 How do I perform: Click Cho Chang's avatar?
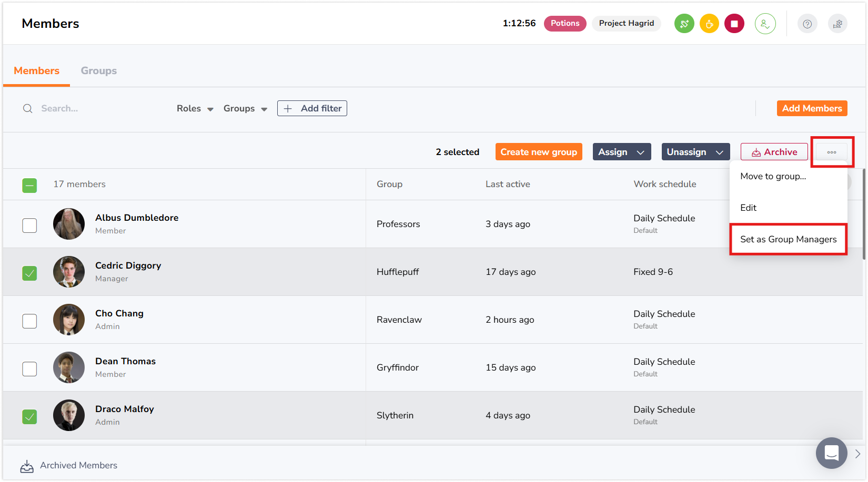tap(69, 320)
